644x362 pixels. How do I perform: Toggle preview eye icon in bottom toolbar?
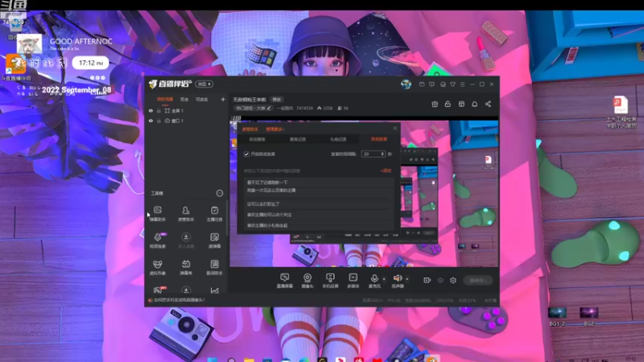(440, 280)
